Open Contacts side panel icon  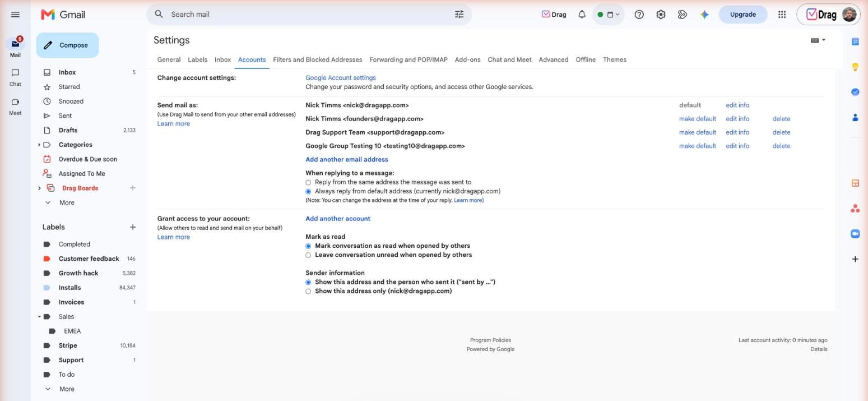click(855, 117)
